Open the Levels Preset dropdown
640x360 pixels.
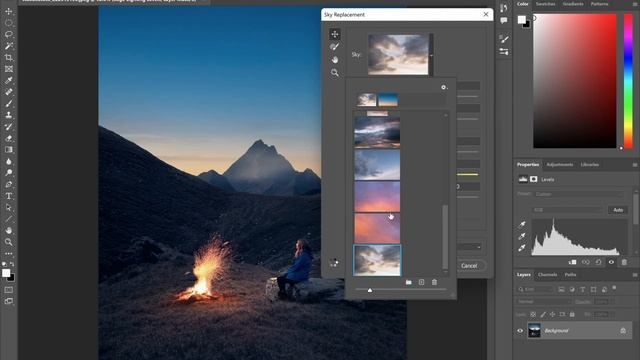[x=579, y=194]
